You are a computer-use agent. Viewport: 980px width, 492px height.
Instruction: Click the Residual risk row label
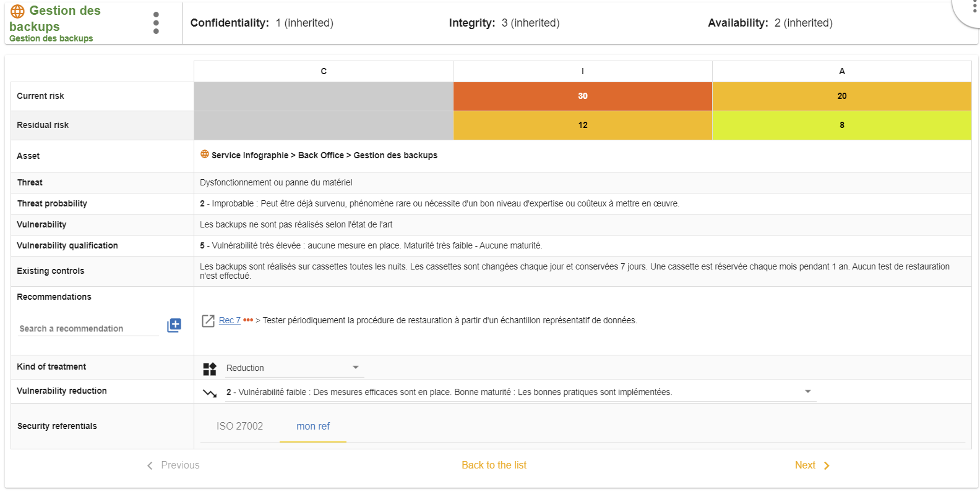click(x=43, y=125)
